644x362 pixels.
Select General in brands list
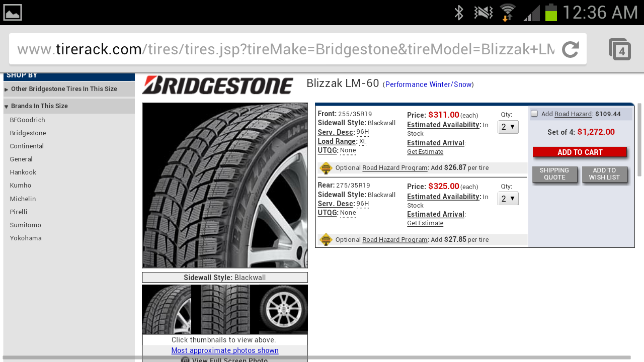pyautogui.click(x=21, y=159)
